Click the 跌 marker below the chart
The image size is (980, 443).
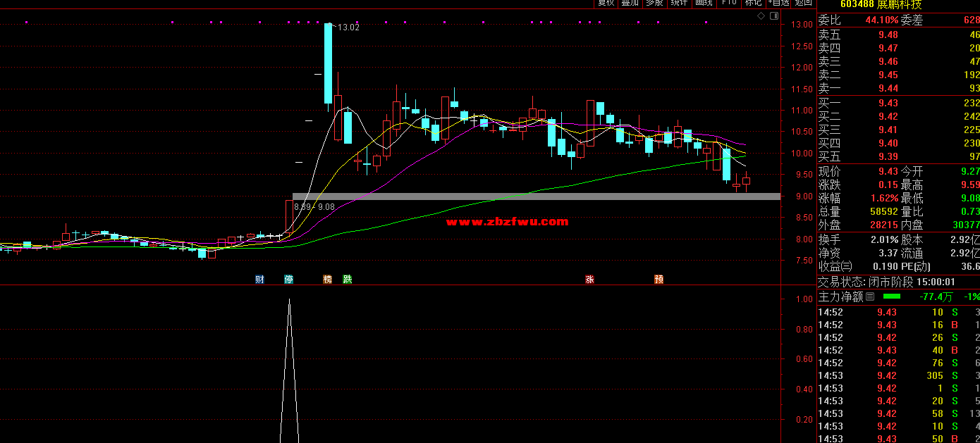click(x=347, y=280)
